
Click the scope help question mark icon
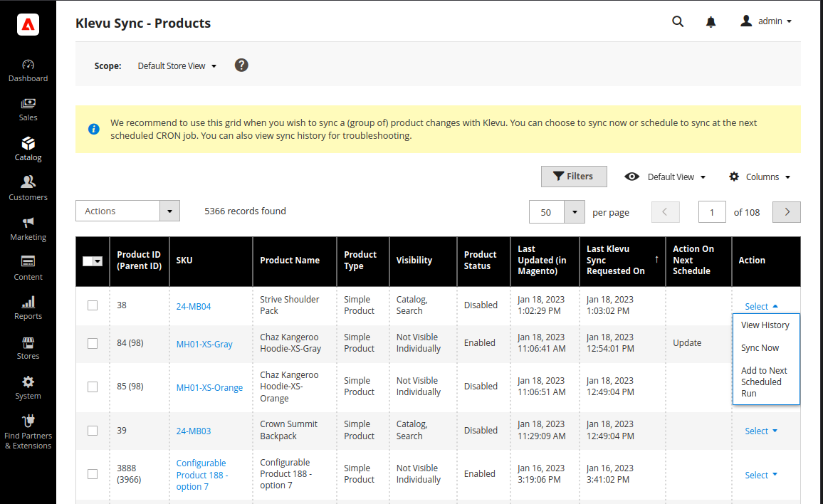[241, 65]
